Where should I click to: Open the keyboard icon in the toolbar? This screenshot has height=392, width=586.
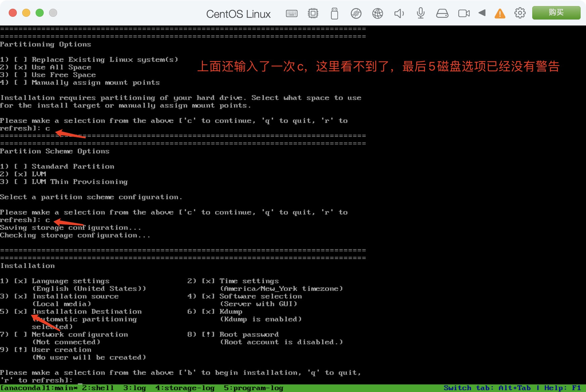pos(292,13)
